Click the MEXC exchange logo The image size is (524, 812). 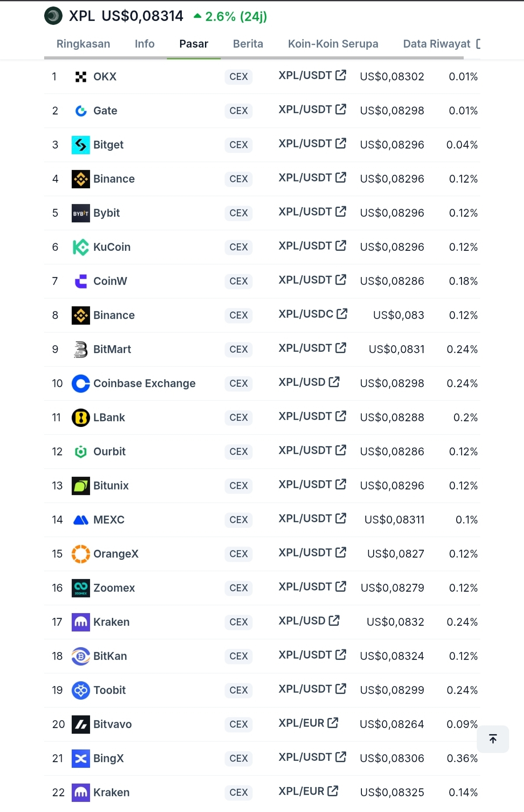(x=81, y=520)
